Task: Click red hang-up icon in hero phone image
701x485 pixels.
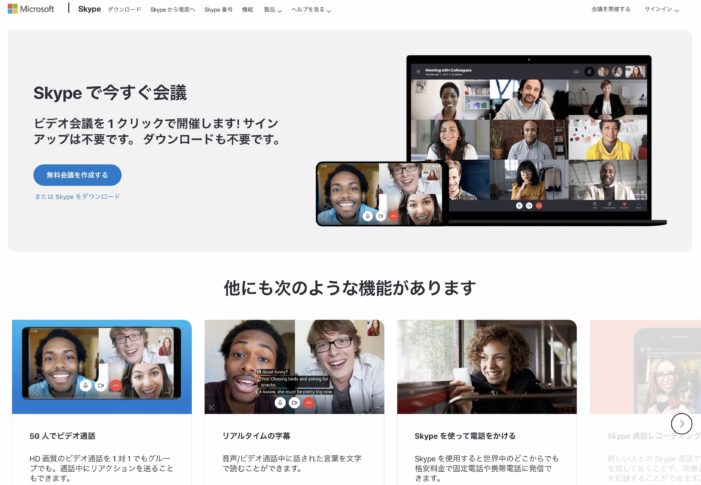Action: (x=393, y=215)
